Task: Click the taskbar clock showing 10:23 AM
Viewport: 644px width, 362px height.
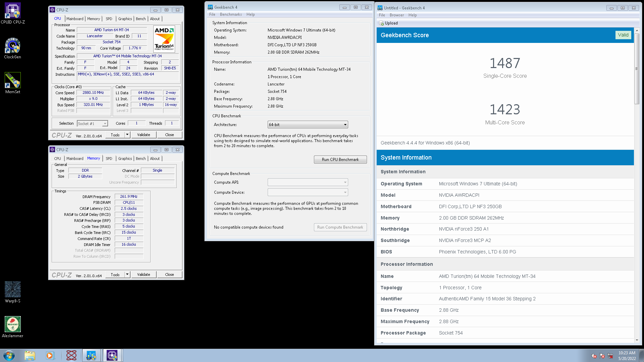Action: point(627,356)
